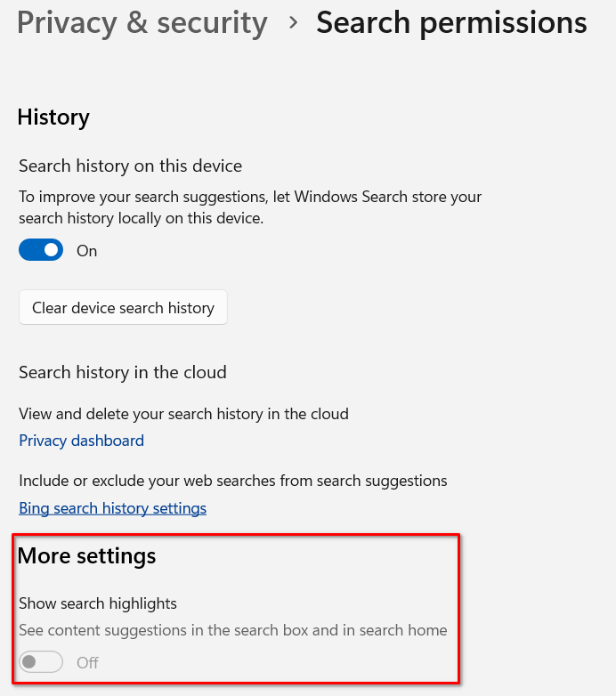Image resolution: width=616 pixels, height=696 pixels.
Task: Click the Search permissions page title
Action: [x=451, y=23]
